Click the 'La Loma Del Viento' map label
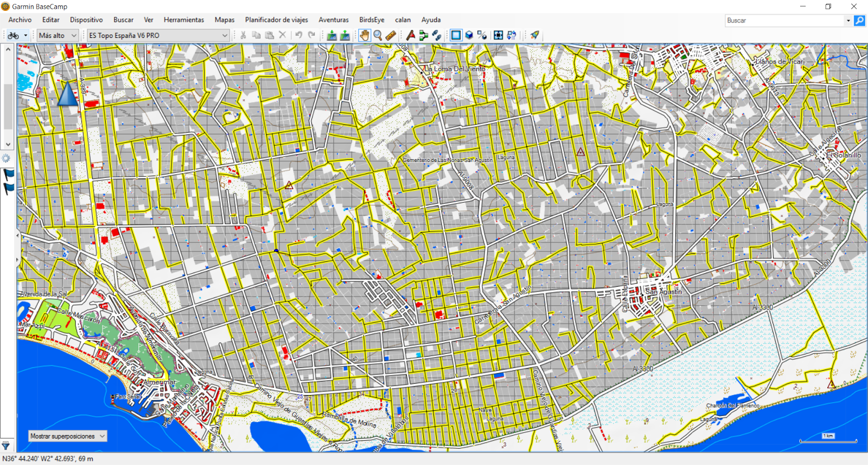This screenshot has width=868, height=465. (x=455, y=69)
